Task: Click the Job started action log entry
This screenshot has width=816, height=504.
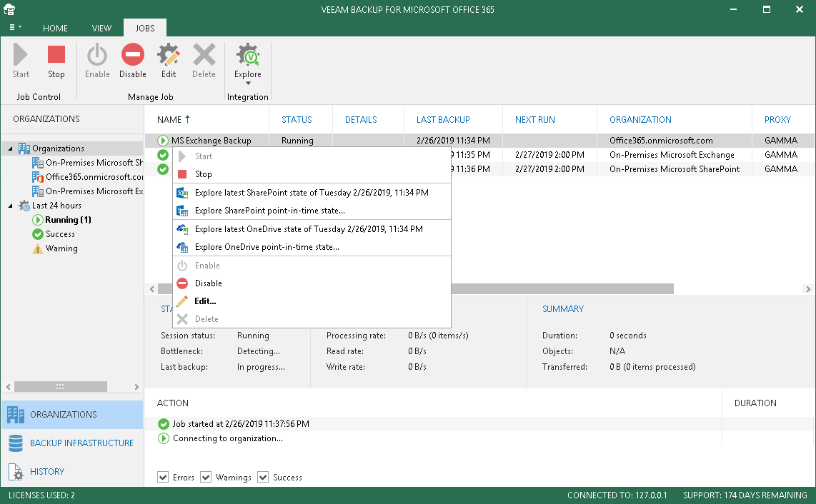Action: point(241,424)
